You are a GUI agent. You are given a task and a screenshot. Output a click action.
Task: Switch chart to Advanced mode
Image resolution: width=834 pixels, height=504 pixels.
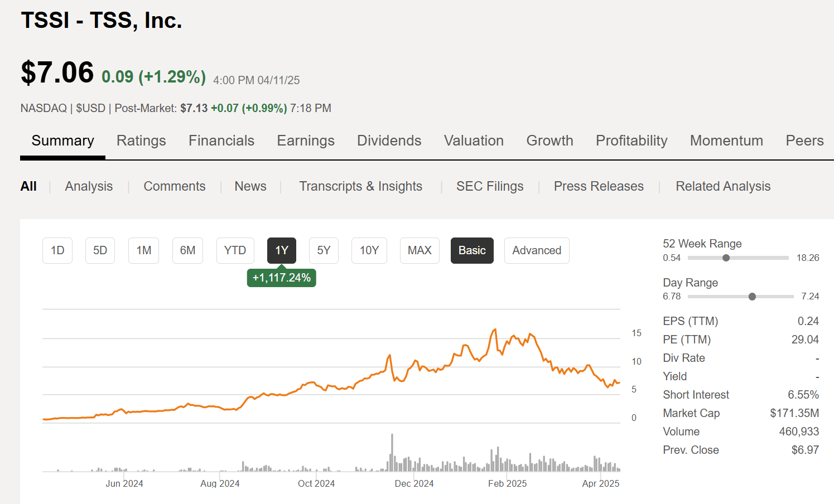[x=537, y=250]
